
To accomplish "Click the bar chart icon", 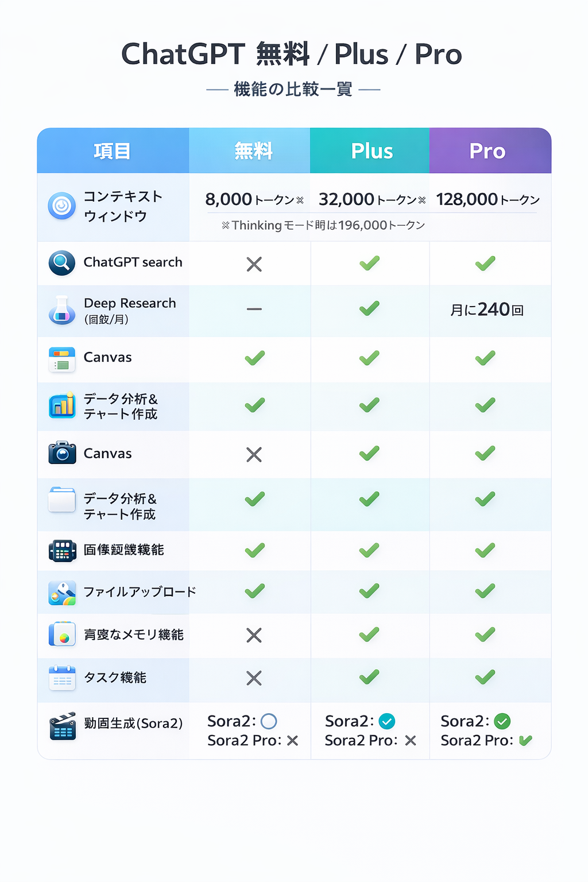I will coord(62,405).
